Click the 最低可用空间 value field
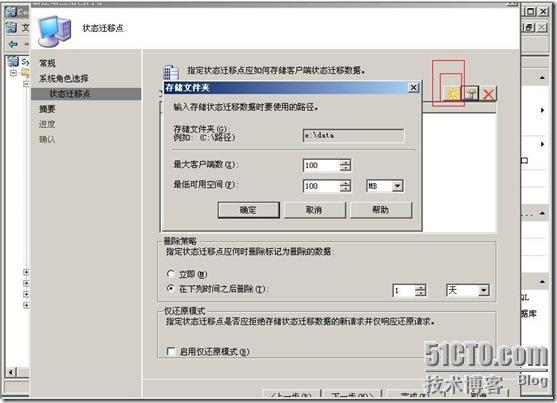The height and width of the screenshot is (403, 557). pos(321,186)
